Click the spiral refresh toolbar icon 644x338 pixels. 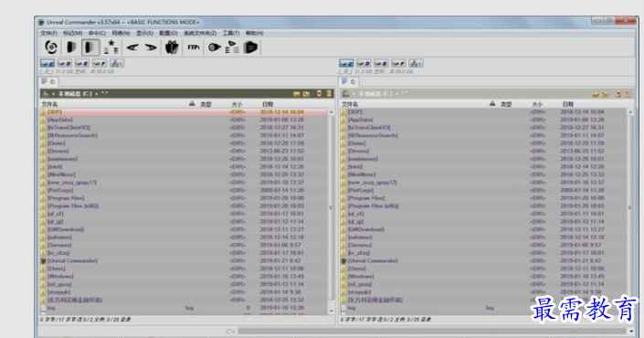(x=51, y=48)
